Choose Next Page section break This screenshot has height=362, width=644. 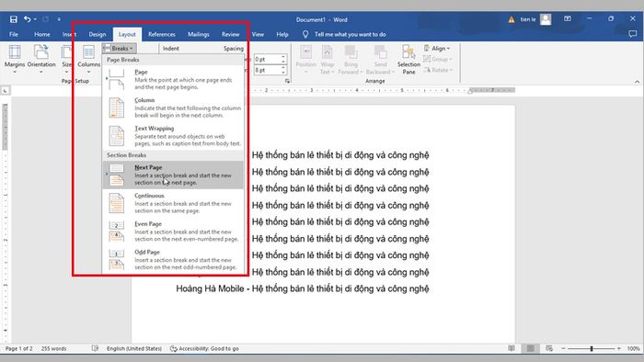coord(173,175)
